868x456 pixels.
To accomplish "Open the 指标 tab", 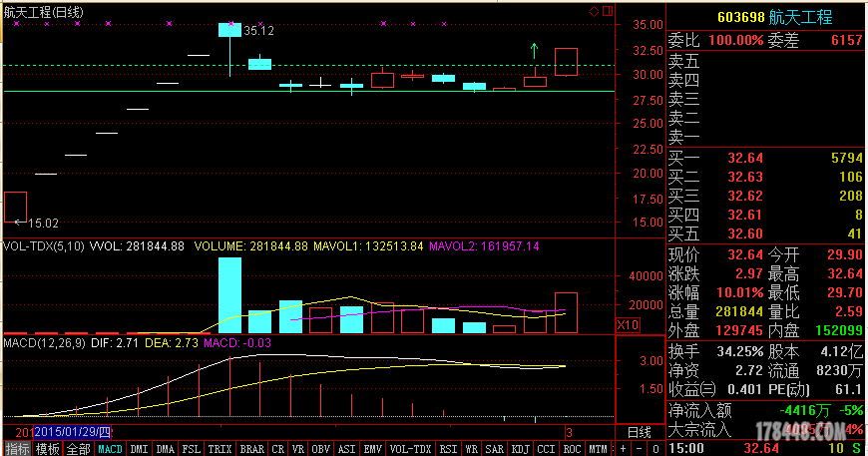I will coord(17,449).
